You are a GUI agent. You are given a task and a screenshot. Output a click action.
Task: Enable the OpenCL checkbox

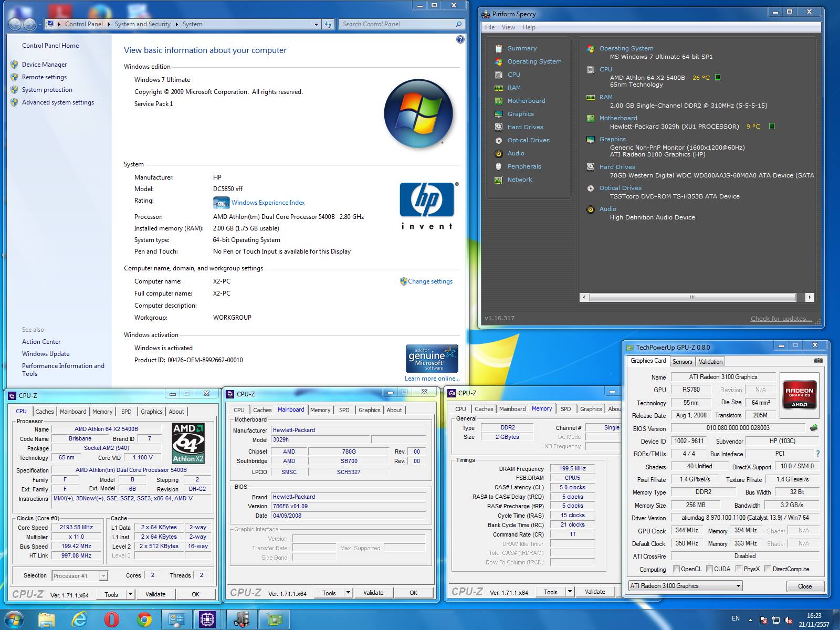tap(677, 569)
